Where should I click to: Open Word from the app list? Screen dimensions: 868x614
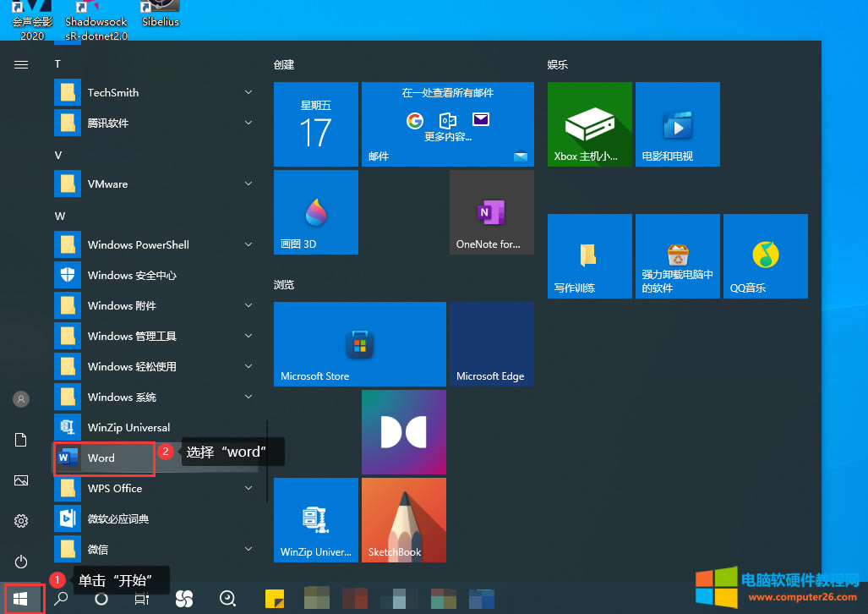tap(102, 458)
